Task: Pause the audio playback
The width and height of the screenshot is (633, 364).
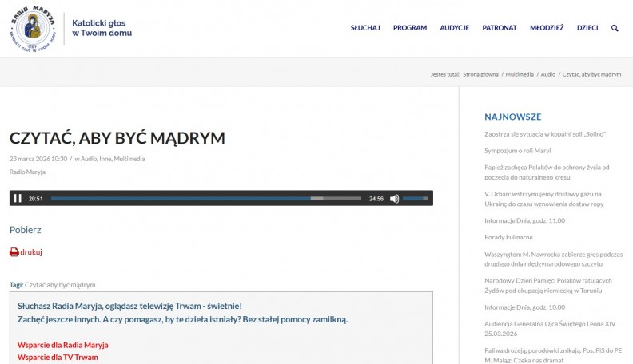Action: pos(18,198)
